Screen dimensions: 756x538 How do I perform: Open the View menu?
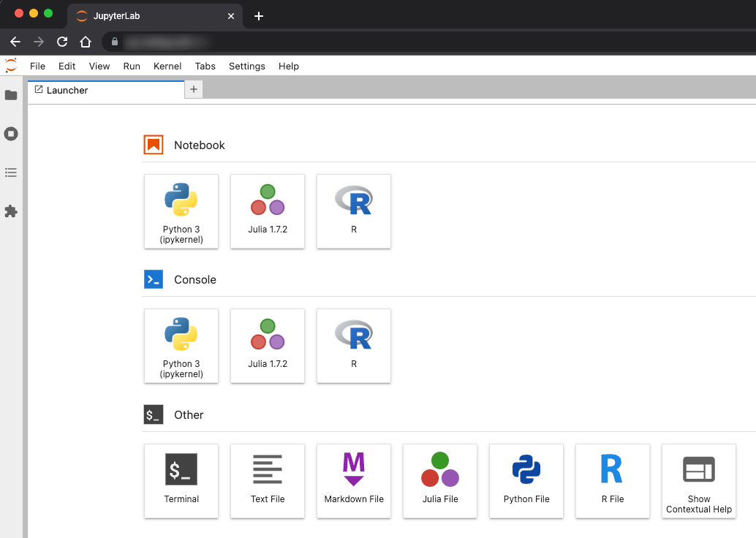click(x=99, y=66)
